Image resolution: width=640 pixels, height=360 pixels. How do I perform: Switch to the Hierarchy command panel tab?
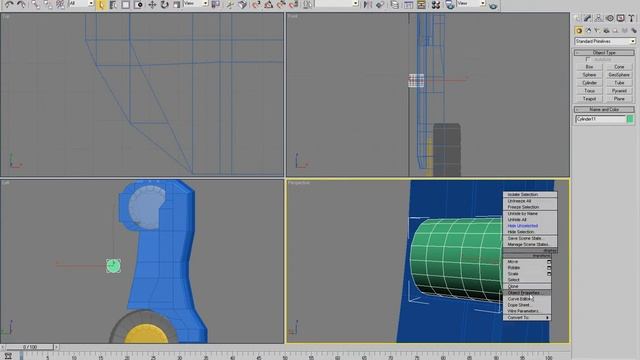[x=598, y=18]
